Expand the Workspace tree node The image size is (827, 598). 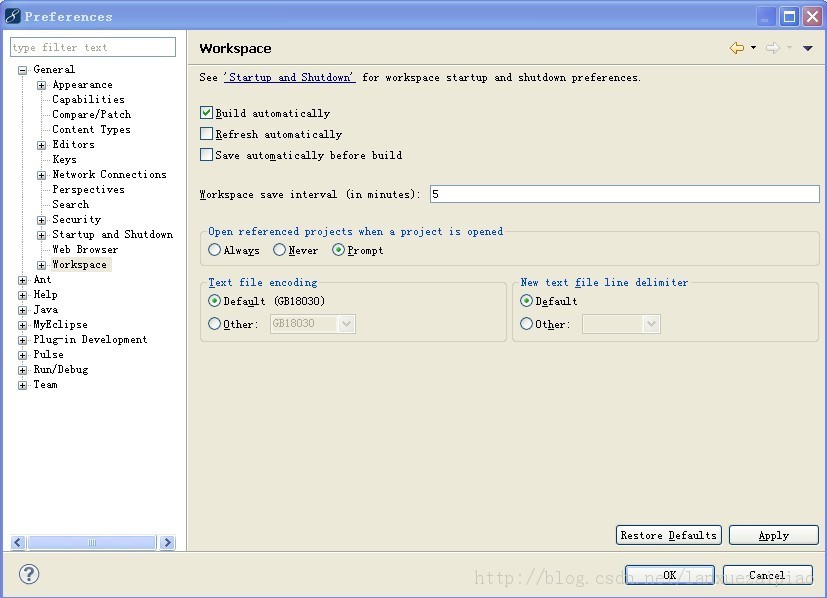tap(41, 265)
